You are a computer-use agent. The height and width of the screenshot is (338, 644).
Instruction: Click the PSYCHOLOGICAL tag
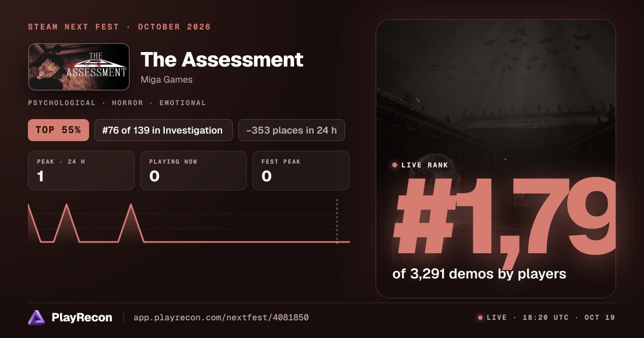click(x=62, y=103)
